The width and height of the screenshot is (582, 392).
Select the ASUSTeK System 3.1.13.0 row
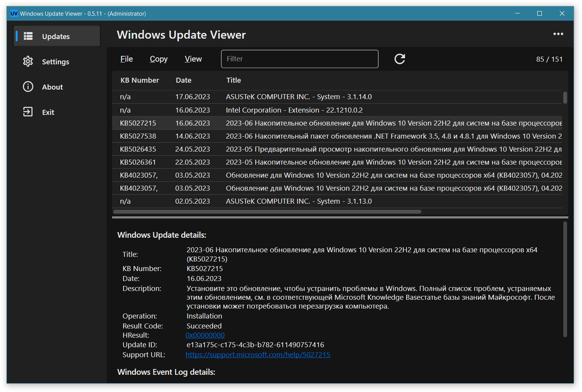tap(338, 201)
